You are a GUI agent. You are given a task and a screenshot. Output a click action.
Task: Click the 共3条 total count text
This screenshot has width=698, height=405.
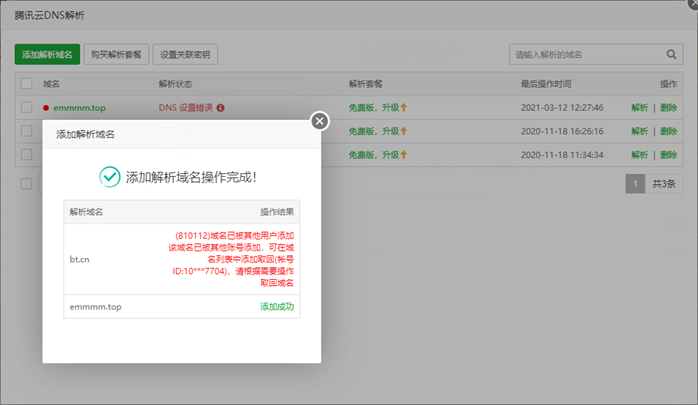pos(664,184)
